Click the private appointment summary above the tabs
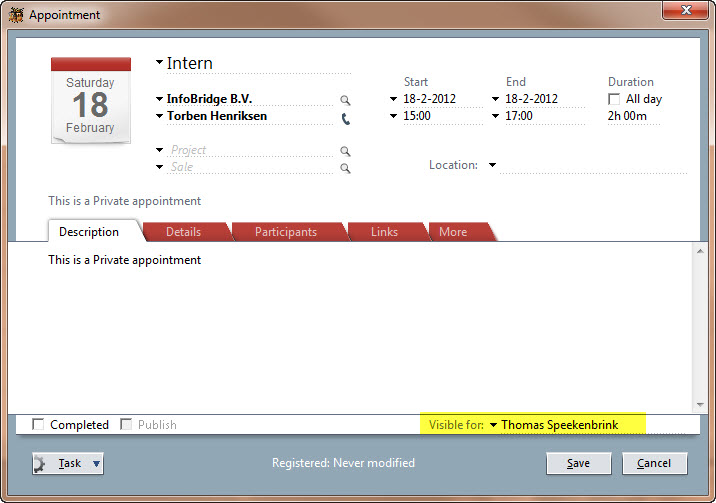The image size is (716, 503). coord(125,201)
